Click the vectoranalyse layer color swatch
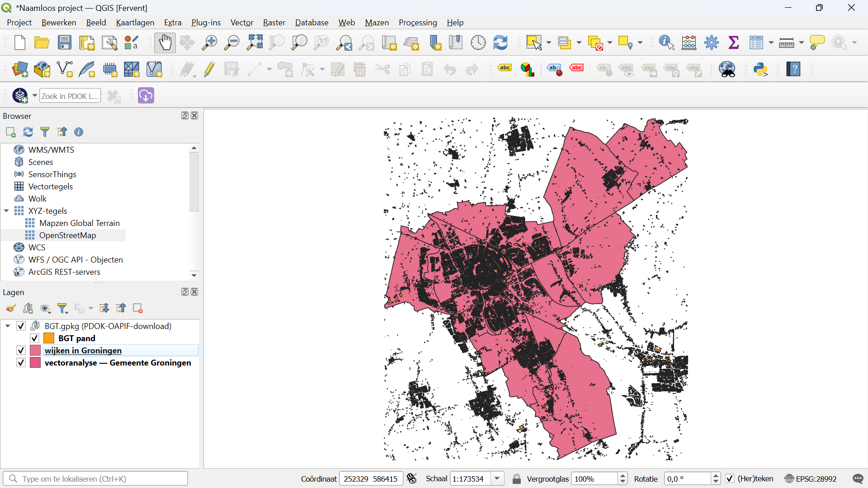Screen dimensions: 868x488 coord(35,363)
